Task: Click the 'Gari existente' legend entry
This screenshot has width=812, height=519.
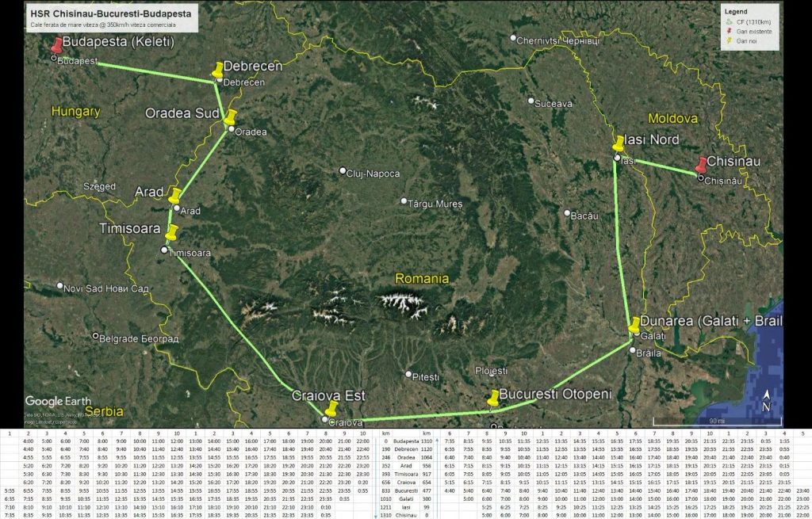Action: point(754,31)
